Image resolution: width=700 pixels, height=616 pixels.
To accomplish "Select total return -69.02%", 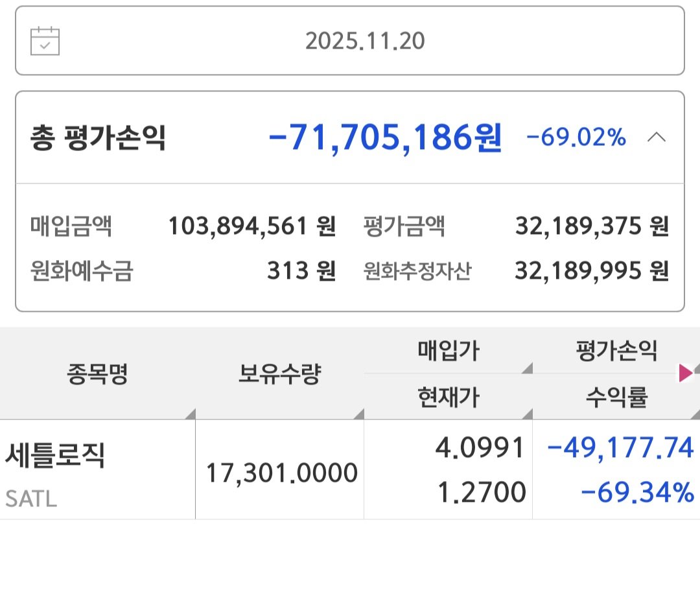I will click(x=576, y=137).
